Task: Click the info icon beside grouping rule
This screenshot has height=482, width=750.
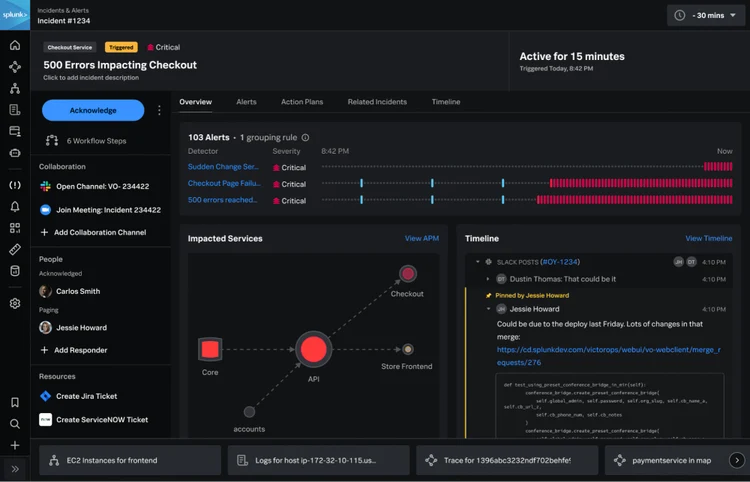Action: click(x=306, y=137)
